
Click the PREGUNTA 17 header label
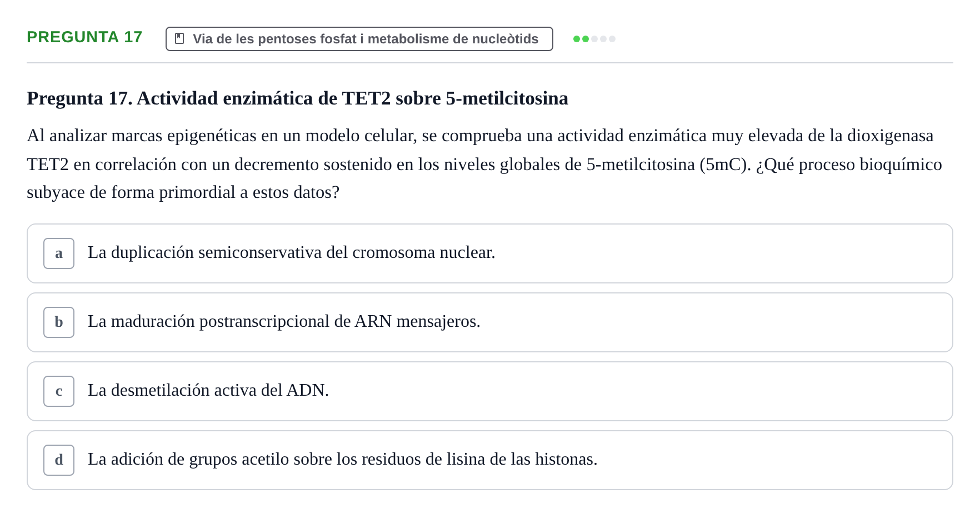(x=84, y=37)
